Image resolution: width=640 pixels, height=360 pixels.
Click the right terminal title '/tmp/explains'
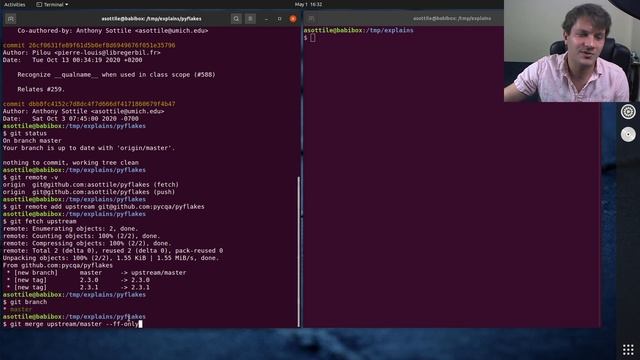(452, 18)
